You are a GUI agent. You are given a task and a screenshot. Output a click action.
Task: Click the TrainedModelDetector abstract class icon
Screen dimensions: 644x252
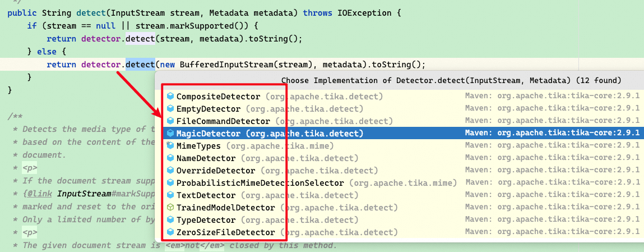[x=171, y=208]
